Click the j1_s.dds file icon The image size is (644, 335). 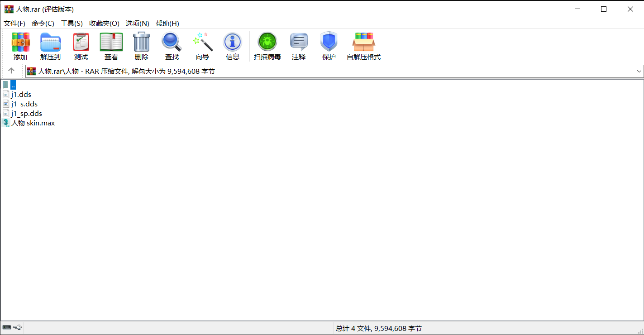[x=6, y=104]
